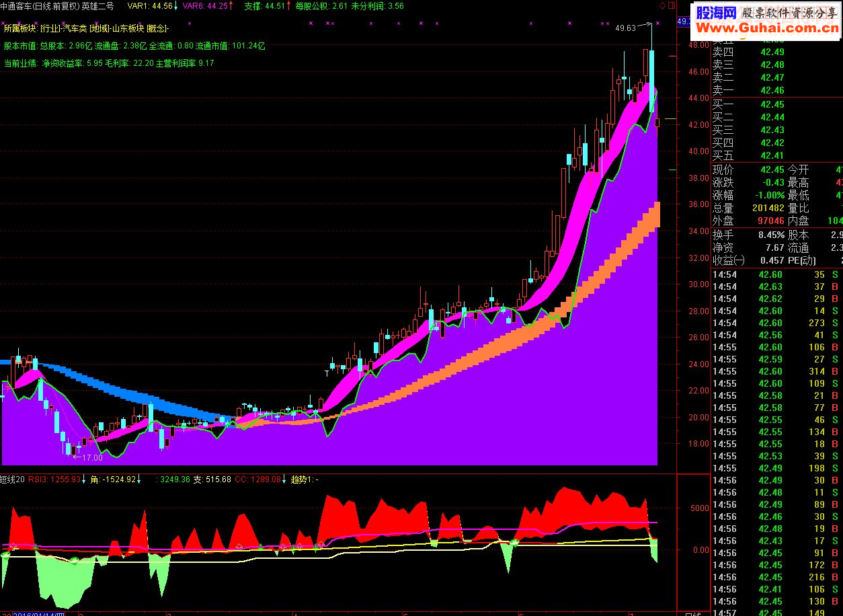Click the 收益(一) value 0.457

coord(772,260)
